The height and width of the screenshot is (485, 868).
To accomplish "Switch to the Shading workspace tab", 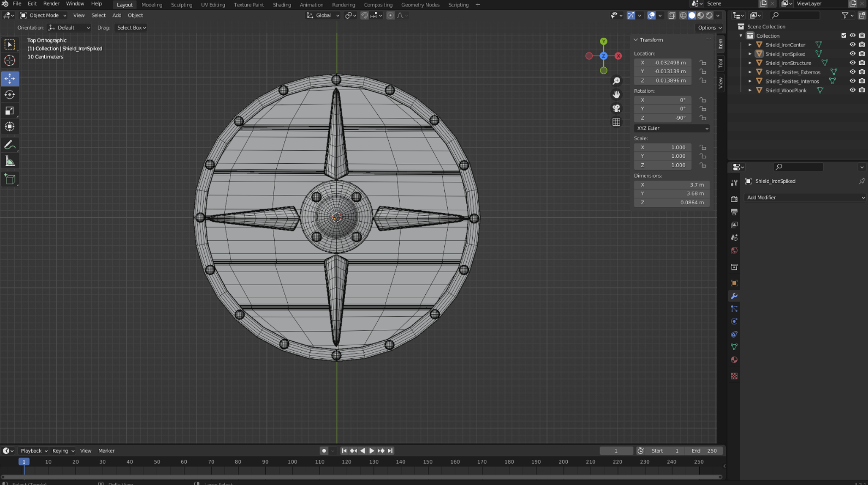I will click(282, 4).
